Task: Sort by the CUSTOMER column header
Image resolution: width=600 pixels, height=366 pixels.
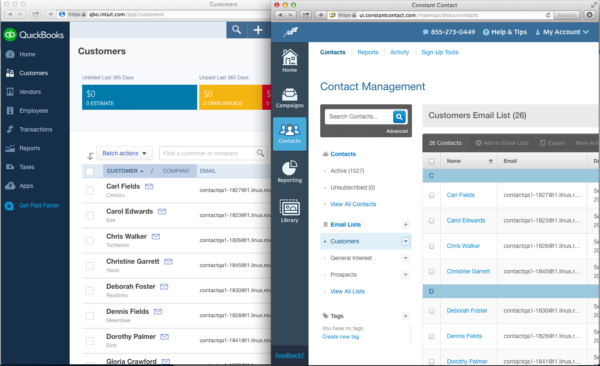Action: [125, 171]
